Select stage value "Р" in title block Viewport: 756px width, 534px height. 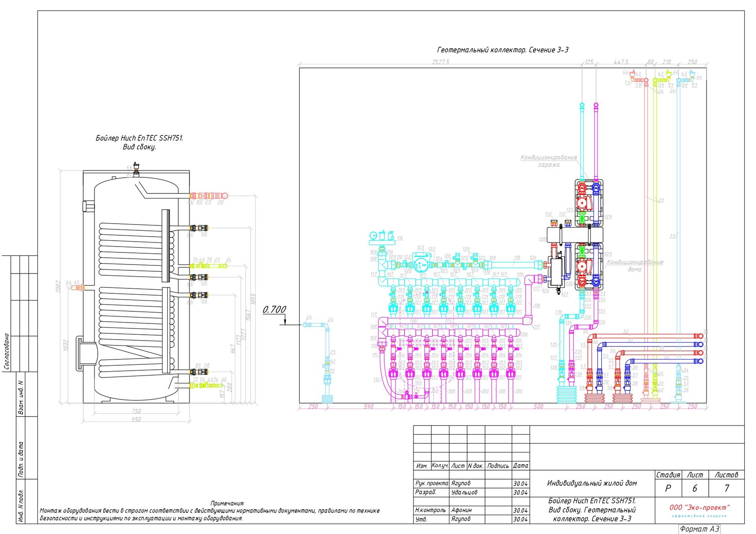[x=668, y=489]
